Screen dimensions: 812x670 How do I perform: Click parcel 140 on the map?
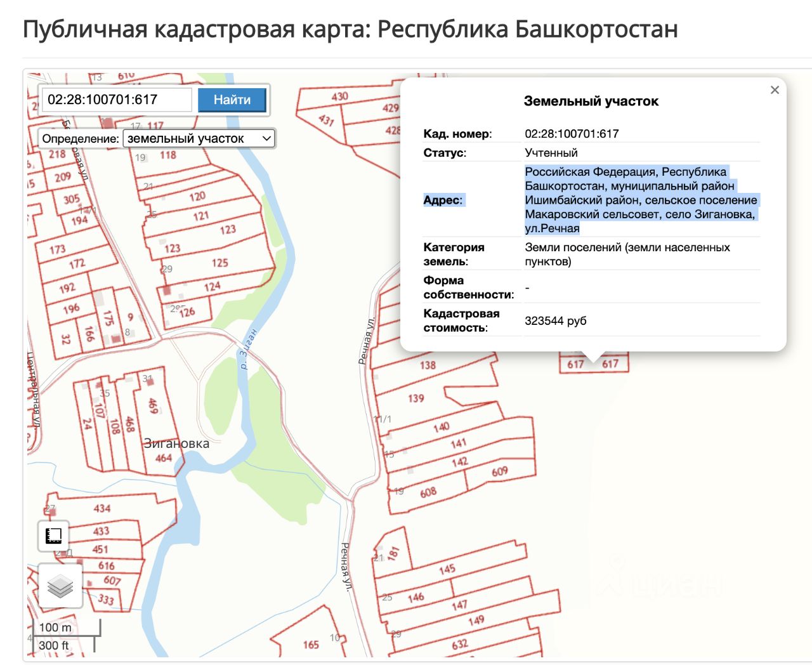(442, 427)
